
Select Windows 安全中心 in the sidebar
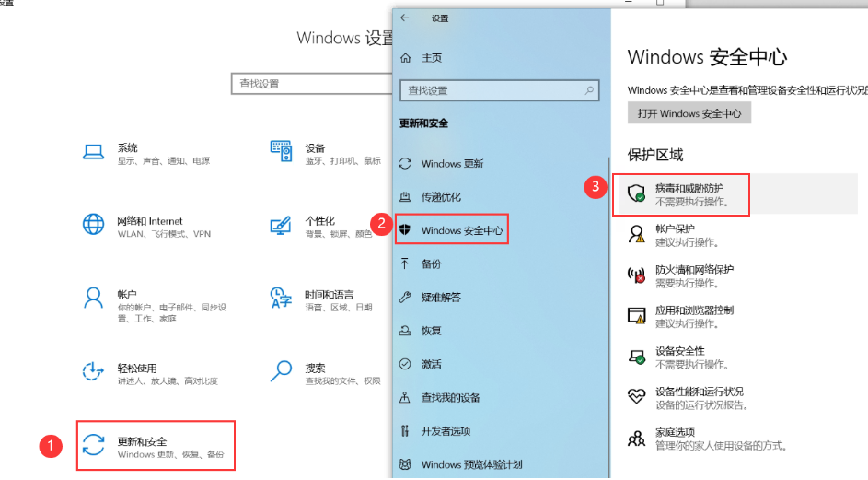461,230
